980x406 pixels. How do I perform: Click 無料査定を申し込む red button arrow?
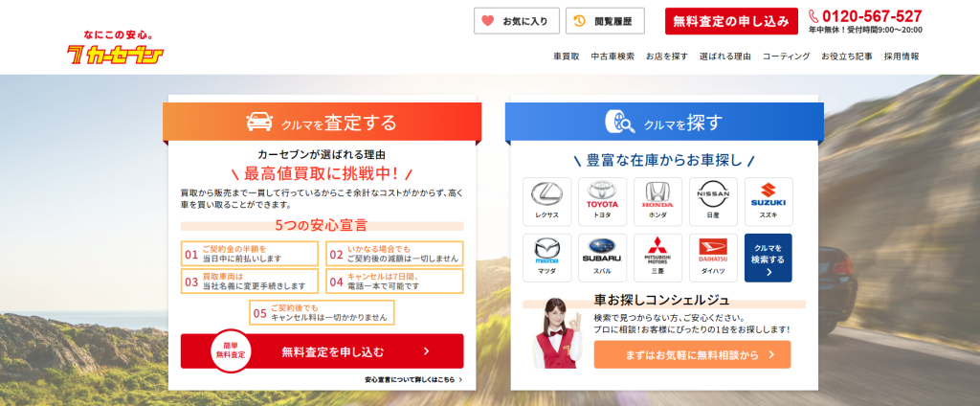pos(426,351)
